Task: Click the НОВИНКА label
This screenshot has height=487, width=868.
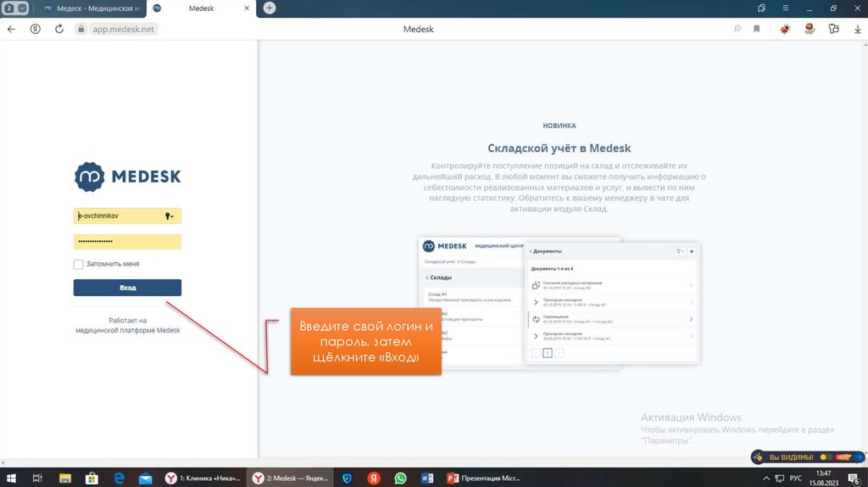Action: tap(559, 126)
